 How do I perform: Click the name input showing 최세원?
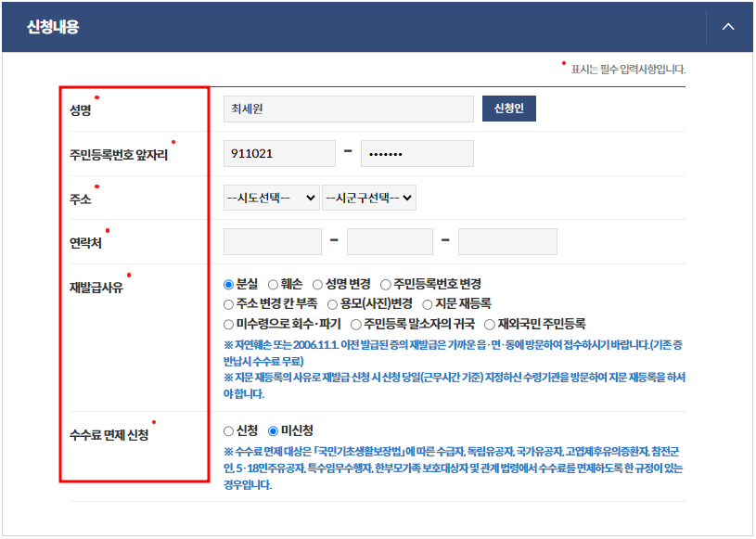[x=348, y=109]
